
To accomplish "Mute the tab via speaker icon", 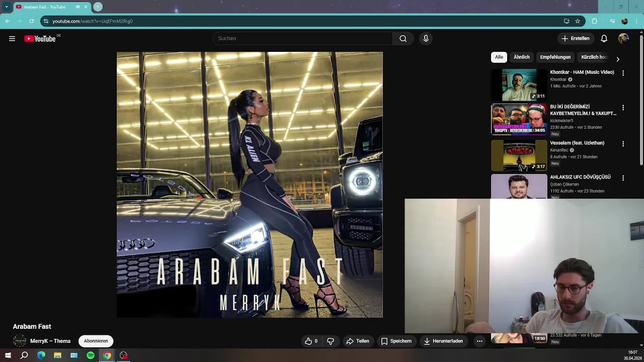I will [77, 7].
